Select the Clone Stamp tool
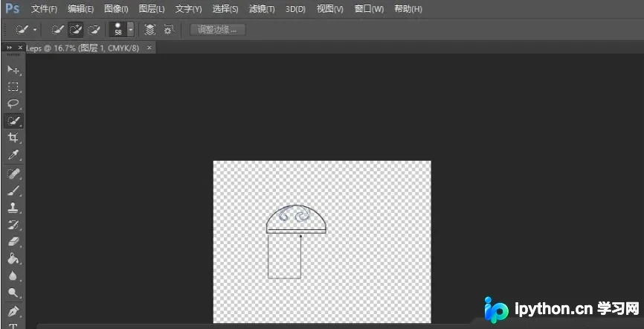This screenshot has height=329, width=644. pyautogui.click(x=13, y=208)
